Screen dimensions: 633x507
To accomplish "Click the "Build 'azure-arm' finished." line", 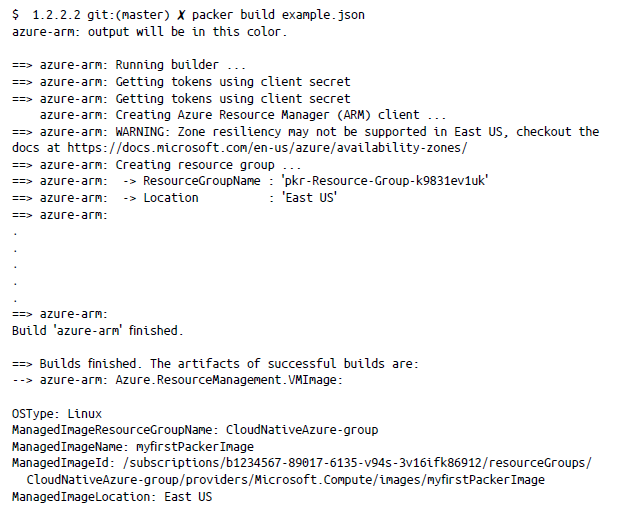I will coord(97,330).
